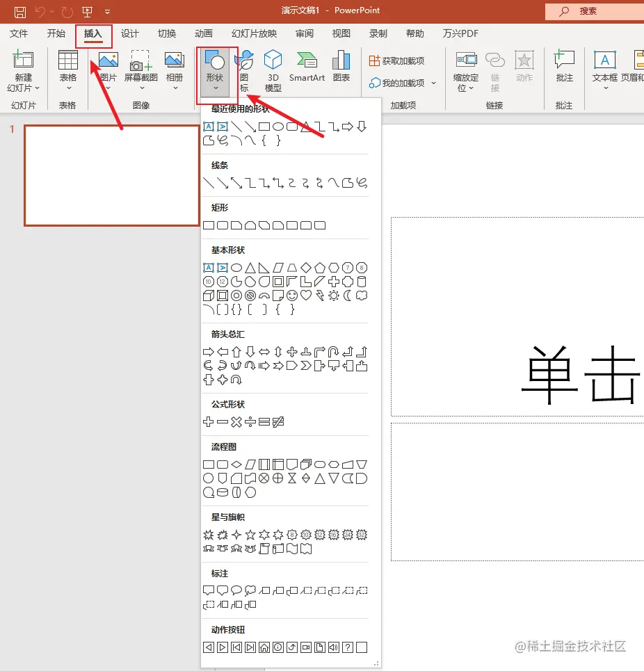The height and width of the screenshot is (671, 644).
Task: Select the straight line in 线条
Action: (x=209, y=183)
